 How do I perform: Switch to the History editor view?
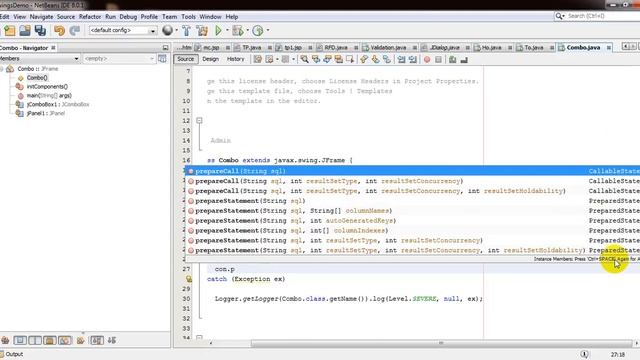pos(236,59)
